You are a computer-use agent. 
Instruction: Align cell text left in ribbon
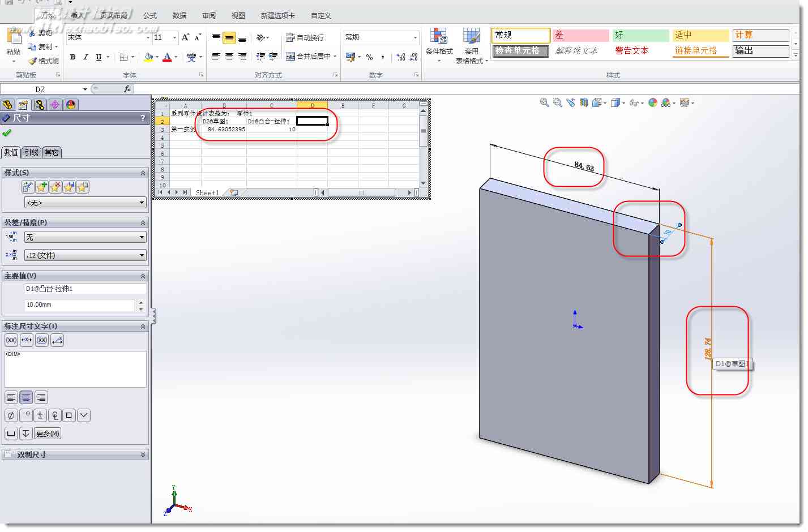click(x=216, y=56)
